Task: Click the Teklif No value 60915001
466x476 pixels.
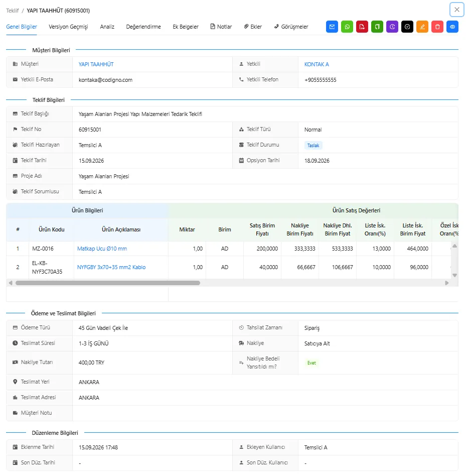Action: pos(90,130)
